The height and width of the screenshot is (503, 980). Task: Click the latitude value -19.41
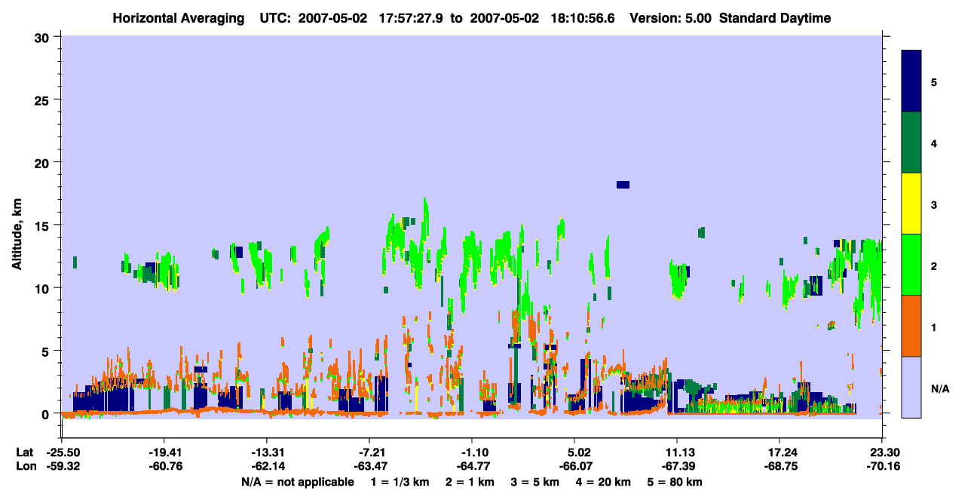pos(164,452)
